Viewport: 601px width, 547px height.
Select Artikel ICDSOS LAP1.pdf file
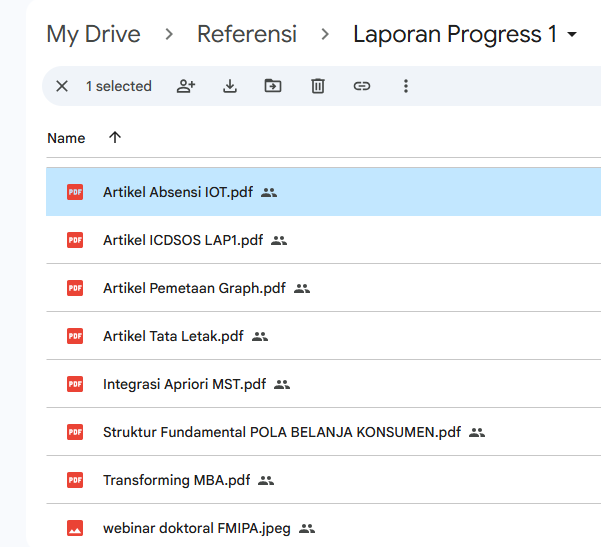click(x=182, y=240)
